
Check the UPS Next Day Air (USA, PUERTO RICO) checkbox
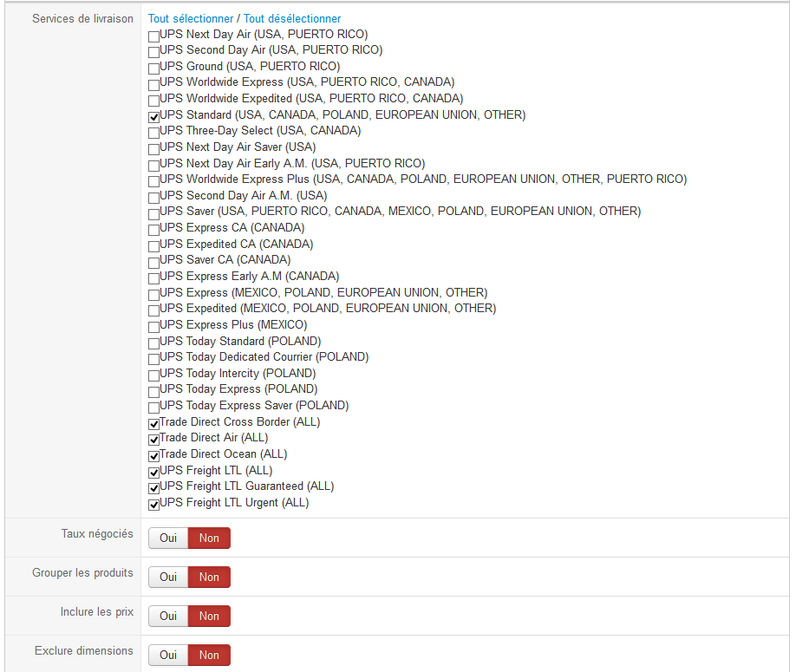pyautogui.click(x=153, y=36)
